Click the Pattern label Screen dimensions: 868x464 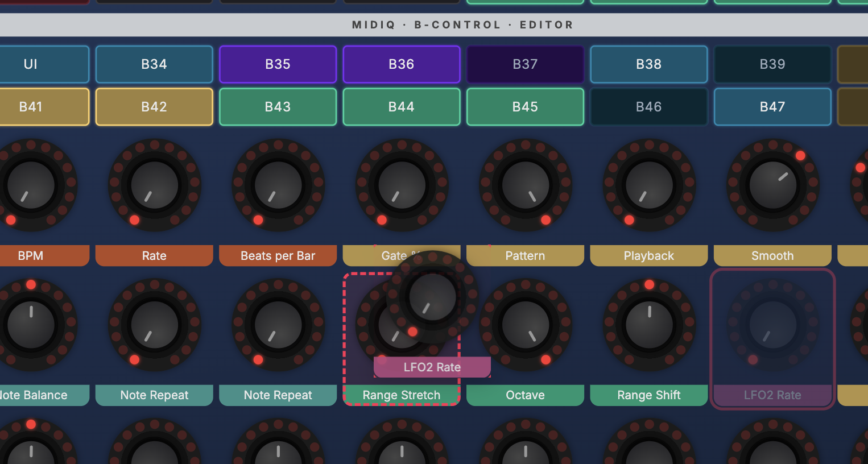[x=525, y=256]
